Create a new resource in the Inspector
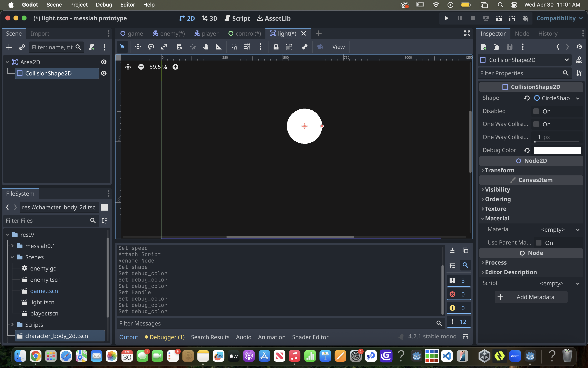The height and width of the screenshot is (368, 588). [x=483, y=47]
